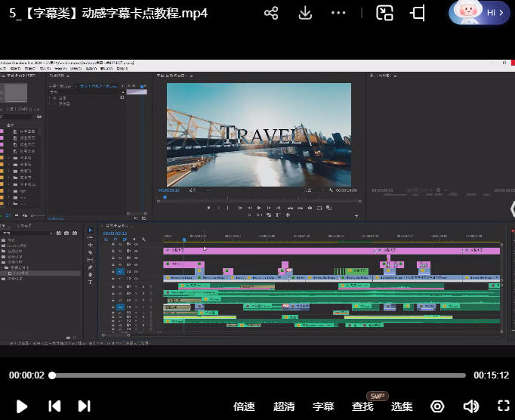Click the middle of the playback progress bar
This screenshot has height=420, width=515.
(x=258, y=375)
